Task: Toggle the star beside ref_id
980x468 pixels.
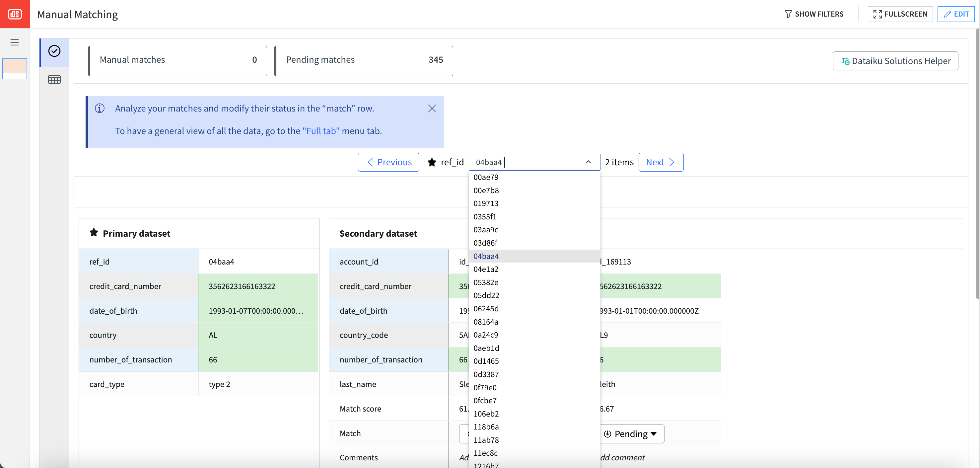Action: (x=431, y=162)
